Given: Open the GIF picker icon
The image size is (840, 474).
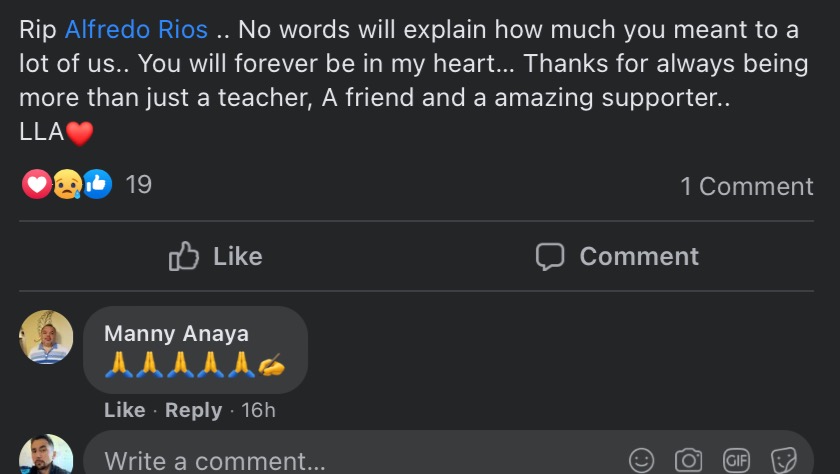Looking at the screenshot, I should coord(736,460).
